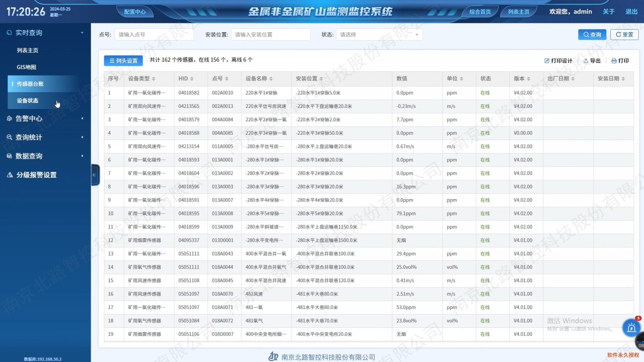This screenshot has width=644, height=362.
Task: Switch to 综合首页 tab
Action: tap(480, 12)
